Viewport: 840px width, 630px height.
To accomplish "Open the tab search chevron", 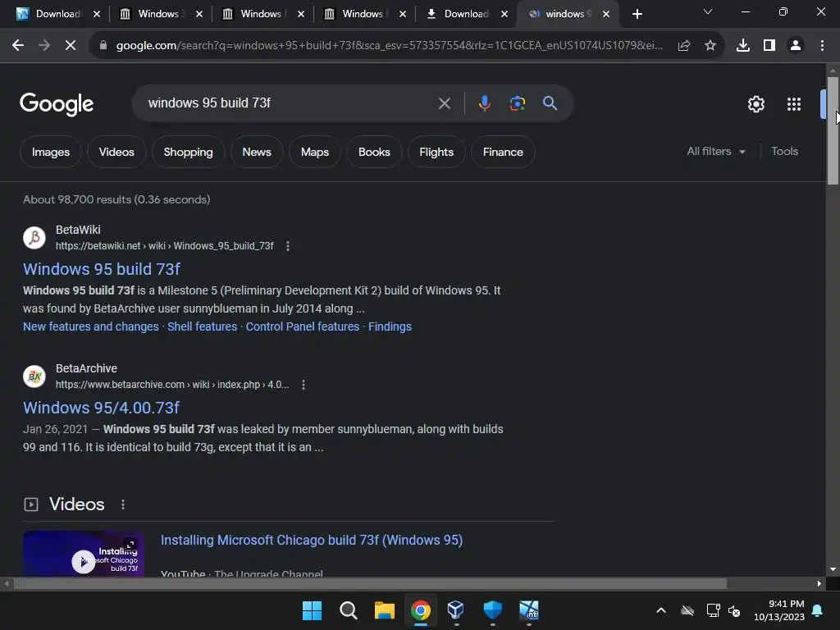I will (708, 11).
